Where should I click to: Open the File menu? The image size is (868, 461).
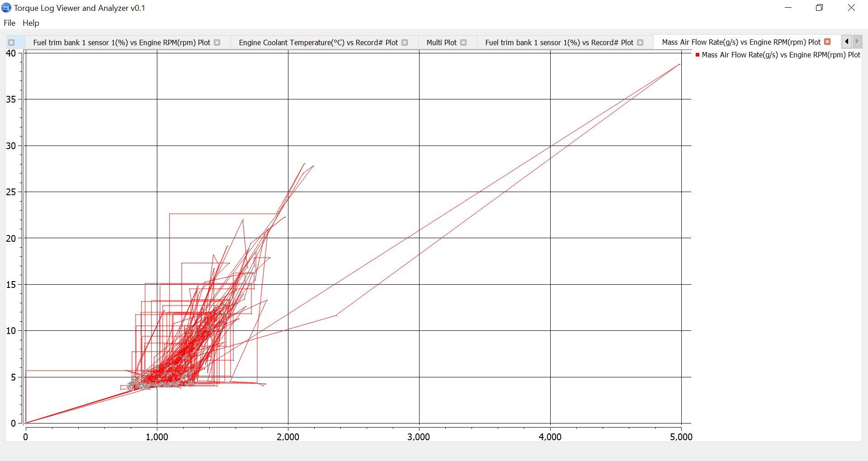[9, 23]
